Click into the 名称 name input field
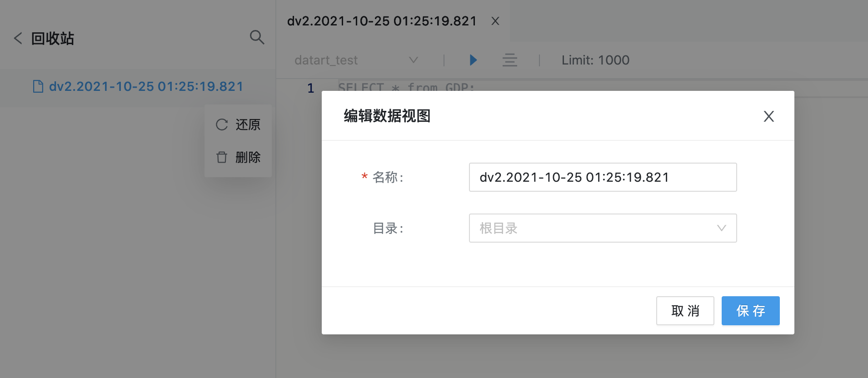The width and height of the screenshot is (868, 378). [602, 177]
